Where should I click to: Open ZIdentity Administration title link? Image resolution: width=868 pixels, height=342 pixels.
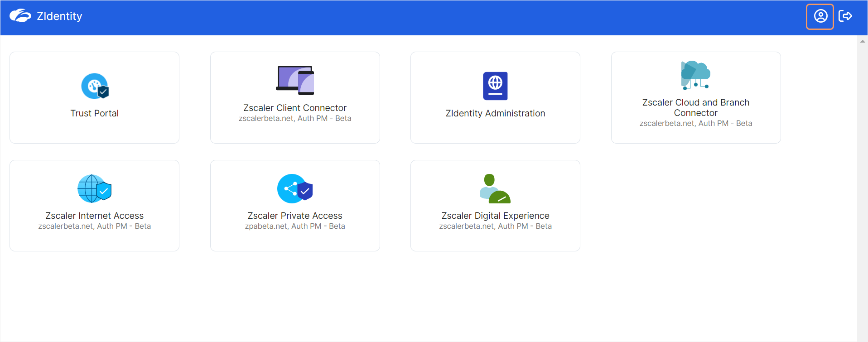(x=495, y=113)
